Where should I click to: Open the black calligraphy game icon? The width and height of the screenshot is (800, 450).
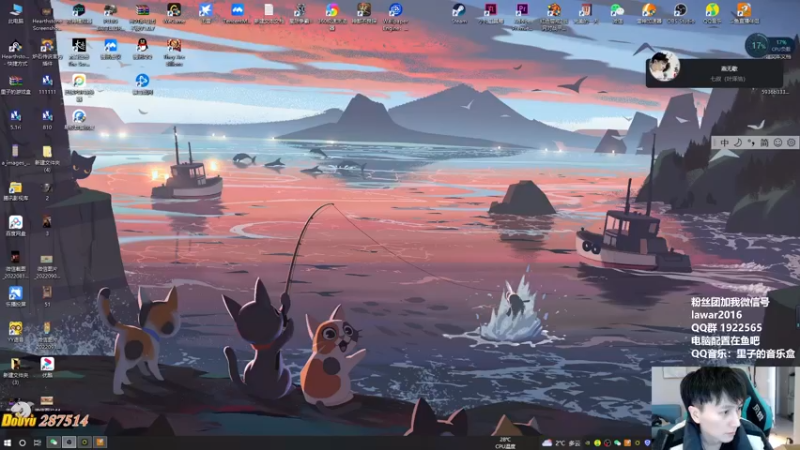click(79, 52)
